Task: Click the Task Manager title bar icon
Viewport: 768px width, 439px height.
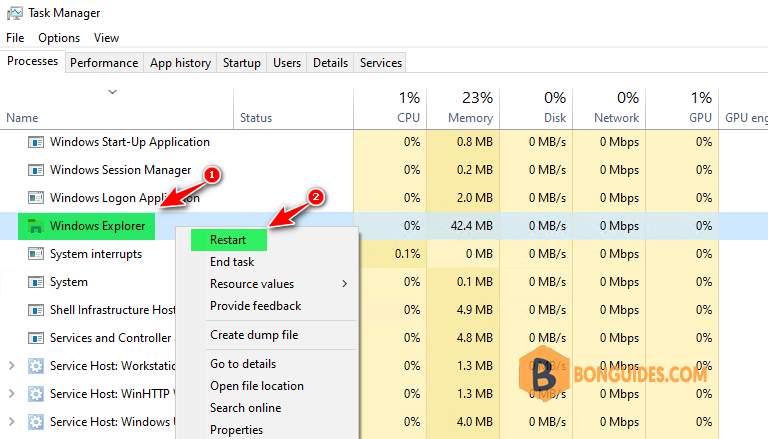Action: pos(14,13)
